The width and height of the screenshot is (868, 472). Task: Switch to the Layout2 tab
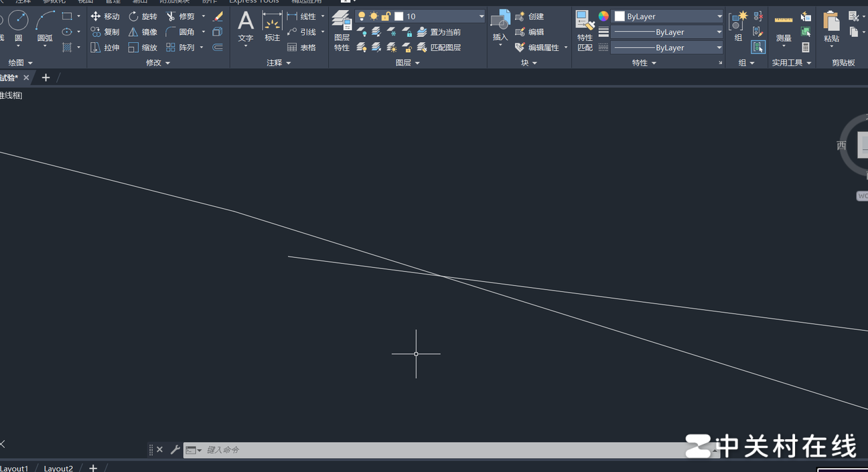click(x=58, y=468)
